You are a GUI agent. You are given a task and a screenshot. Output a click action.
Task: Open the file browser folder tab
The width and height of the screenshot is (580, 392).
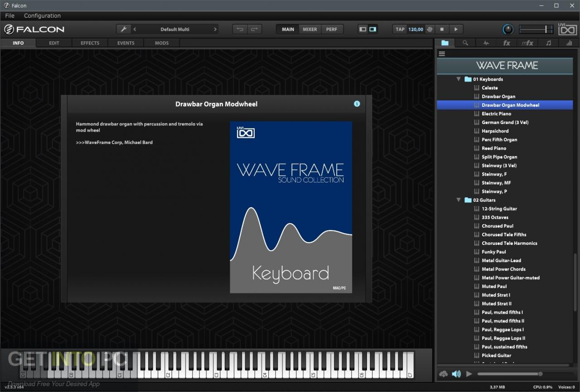click(x=445, y=43)
